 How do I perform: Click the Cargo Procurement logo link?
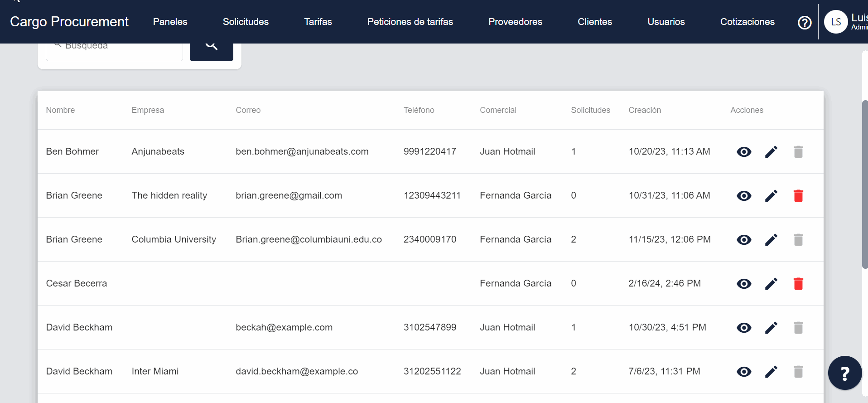69,22
